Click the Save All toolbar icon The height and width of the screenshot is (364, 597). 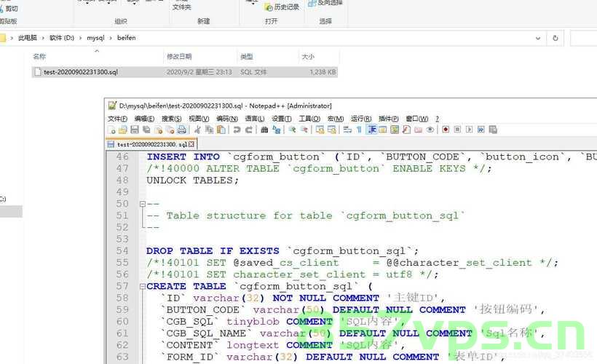pos(146,130)
